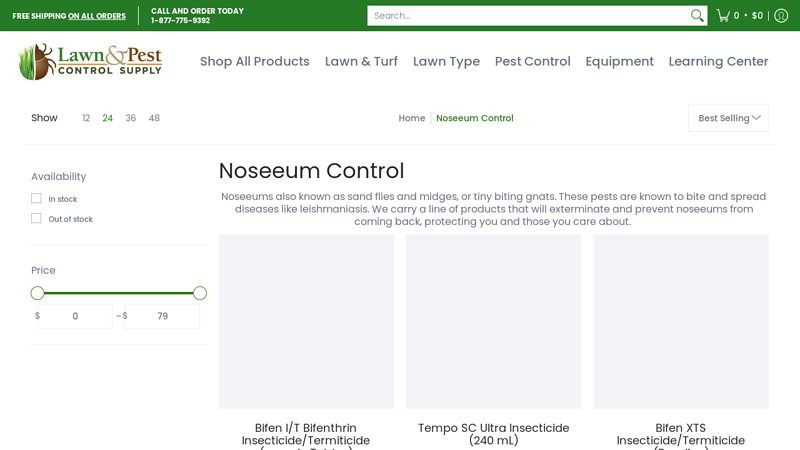The image size is (800, 450).
Task: Focus the minimum price input field
Action: pyautogui.click(x=75, y=316)
